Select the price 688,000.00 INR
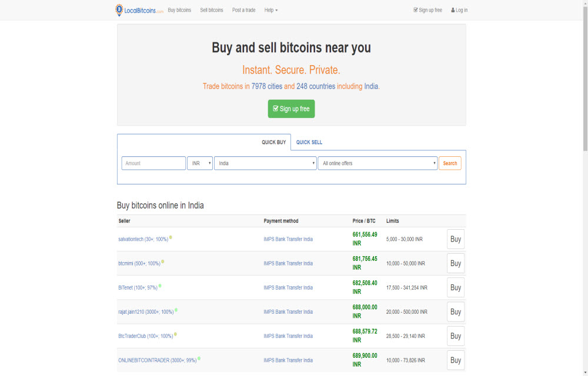The width and height of the screenshot is (588, 376). point(365,311)
